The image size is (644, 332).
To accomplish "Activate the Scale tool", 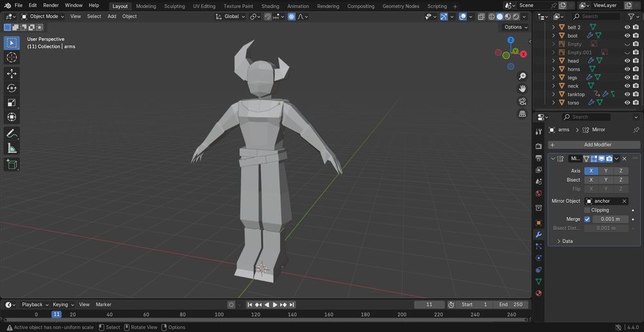I will [x=12, y=102].
